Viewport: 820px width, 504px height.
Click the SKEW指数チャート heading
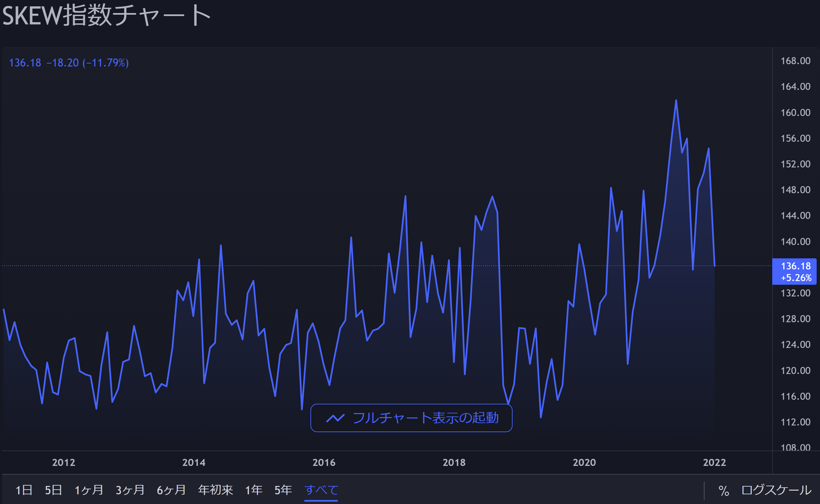tap(106, 16)
